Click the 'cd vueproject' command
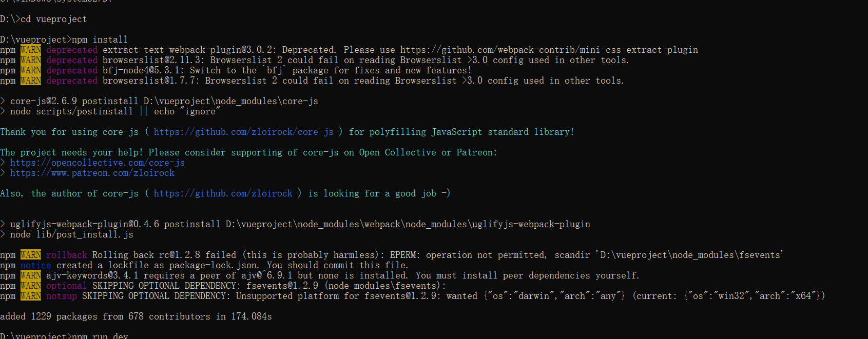 [x=53, y=19]
